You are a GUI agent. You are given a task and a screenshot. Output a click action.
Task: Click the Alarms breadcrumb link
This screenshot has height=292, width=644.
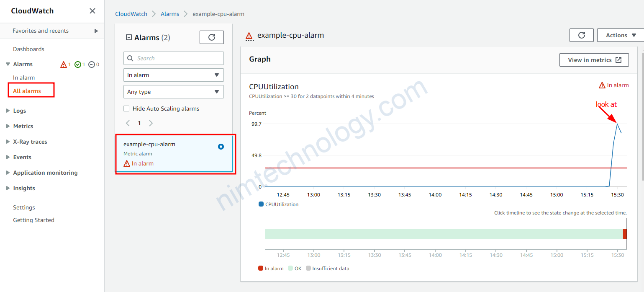[170, 14]
